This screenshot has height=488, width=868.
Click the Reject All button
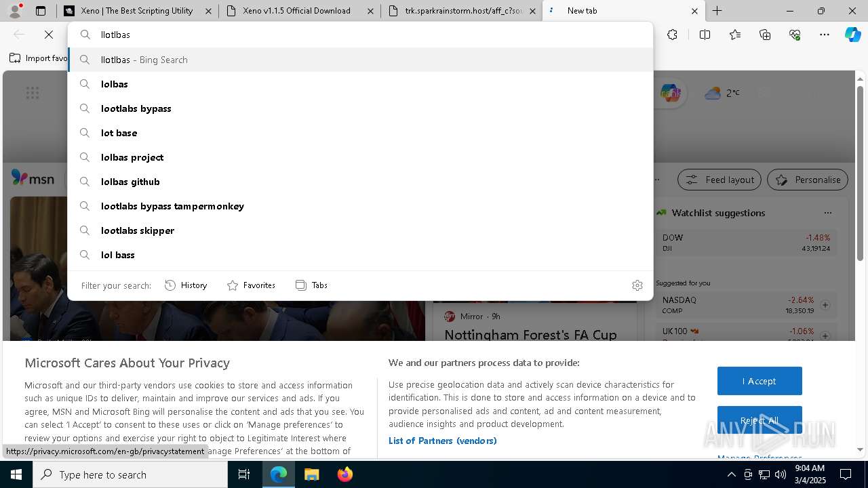point(759,420)
